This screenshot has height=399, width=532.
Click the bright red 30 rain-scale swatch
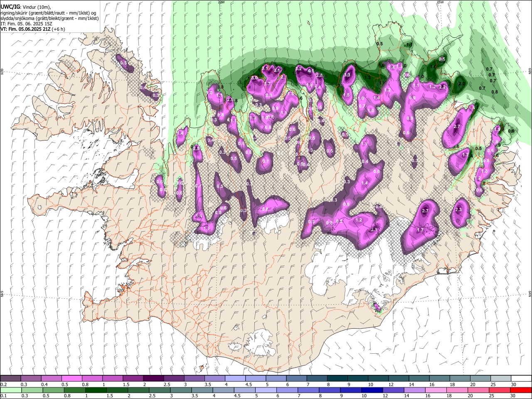(520, 390)
